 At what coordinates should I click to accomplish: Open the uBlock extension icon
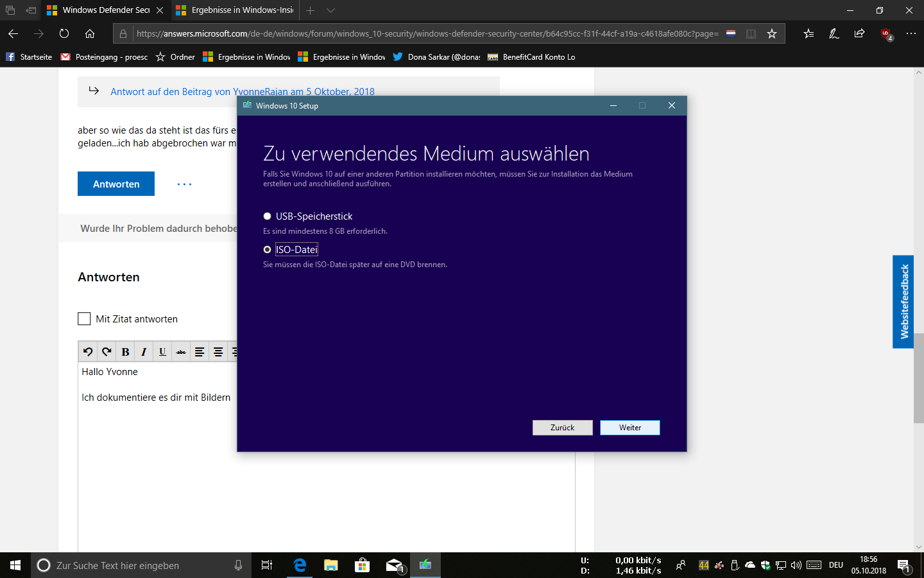coord(886,34)
